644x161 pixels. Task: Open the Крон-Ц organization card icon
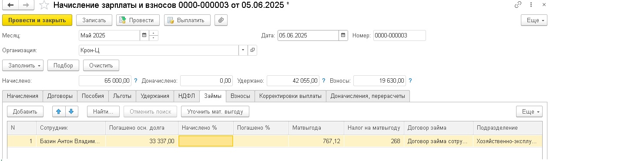pyautogui.click(x=252, y=50)
